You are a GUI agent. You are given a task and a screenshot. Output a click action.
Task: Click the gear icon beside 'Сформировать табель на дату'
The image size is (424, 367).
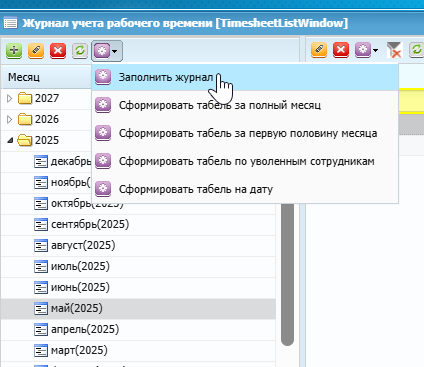(103, 189)
